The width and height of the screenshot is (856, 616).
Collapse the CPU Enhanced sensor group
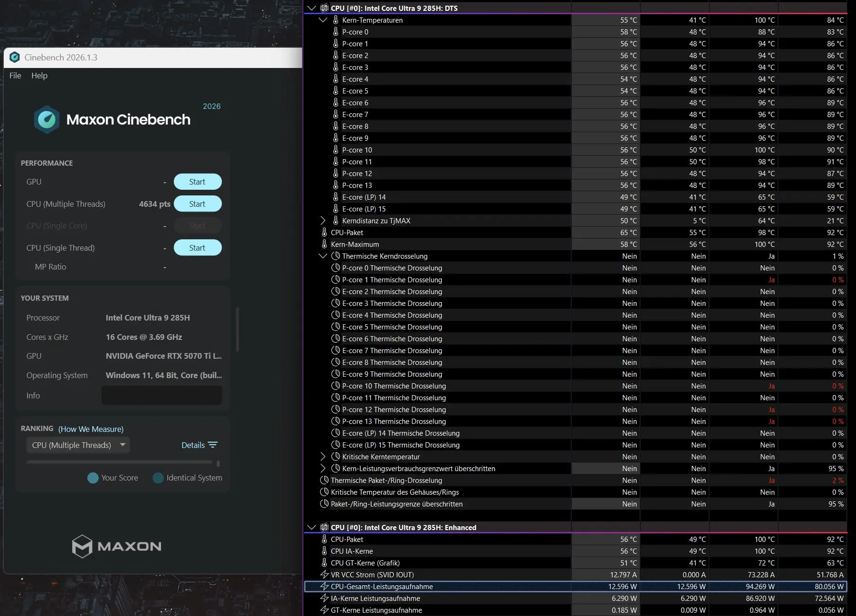311,527
